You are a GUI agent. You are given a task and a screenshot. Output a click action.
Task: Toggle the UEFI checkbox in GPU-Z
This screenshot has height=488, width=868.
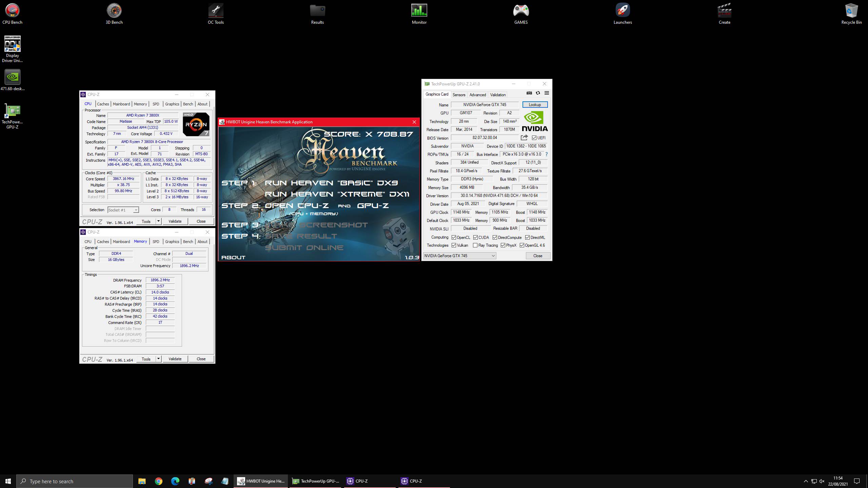click(534, 138)
